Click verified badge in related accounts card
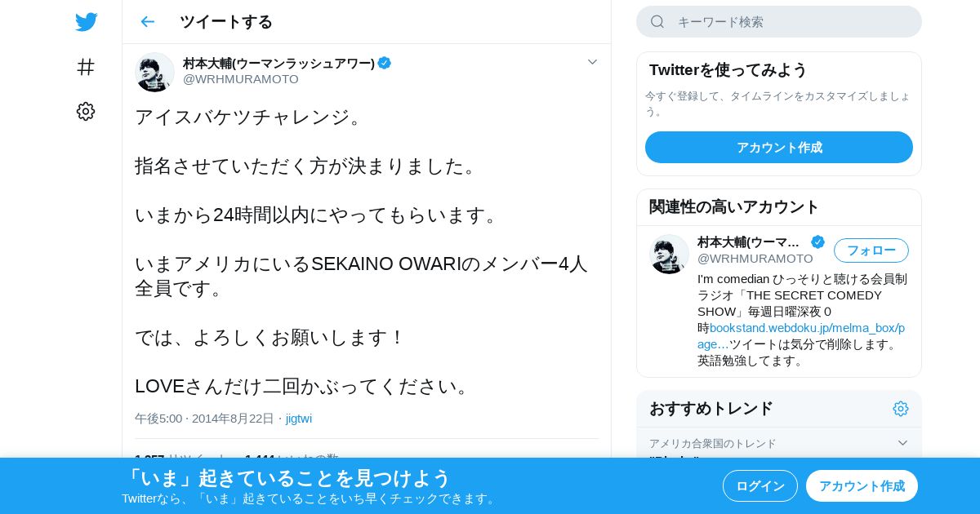Image resolution: width=980 pixels, height=514 pixels. click(817, 242)
